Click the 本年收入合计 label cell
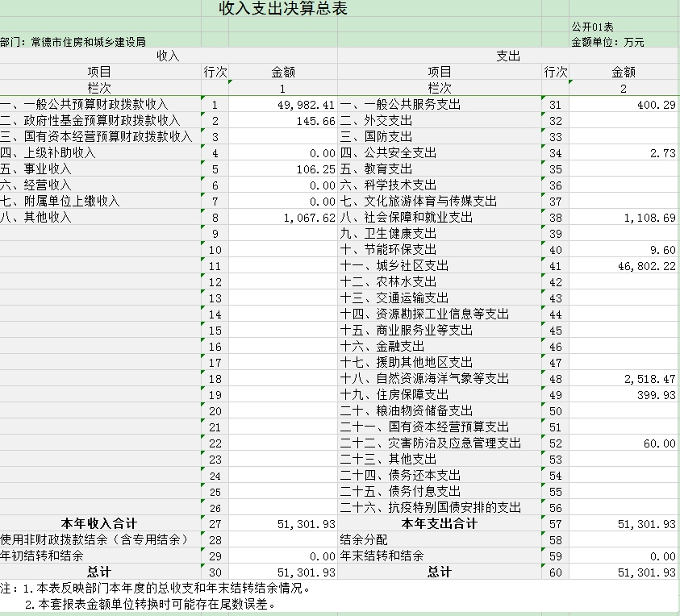 (100, 524)
